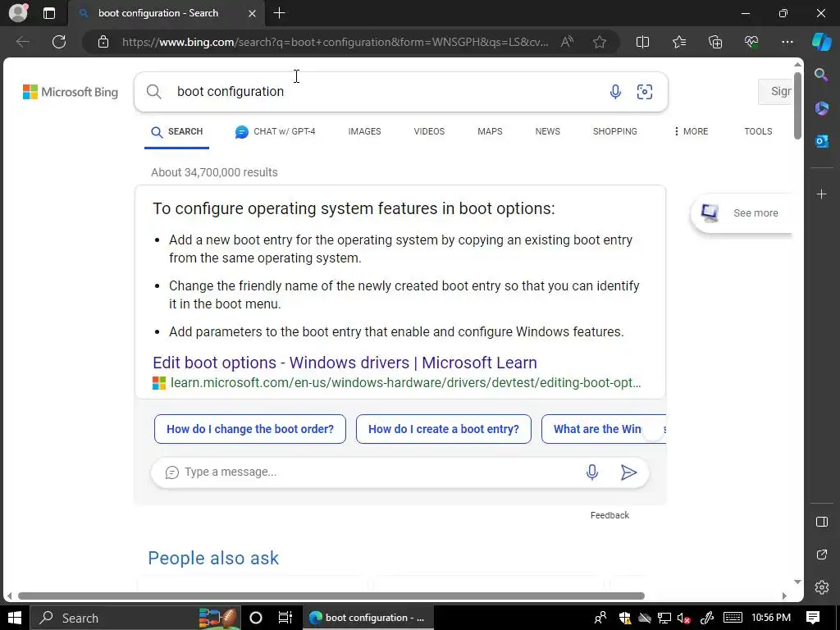Send the chat message arrow
Screen dimensions: 840x630
(x=628, y=472)
